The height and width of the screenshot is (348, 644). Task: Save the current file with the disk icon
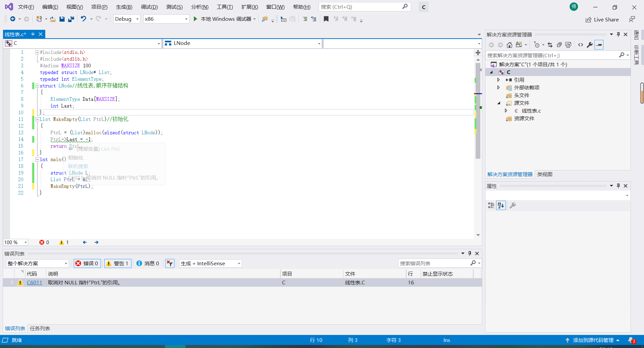(62, 19)
